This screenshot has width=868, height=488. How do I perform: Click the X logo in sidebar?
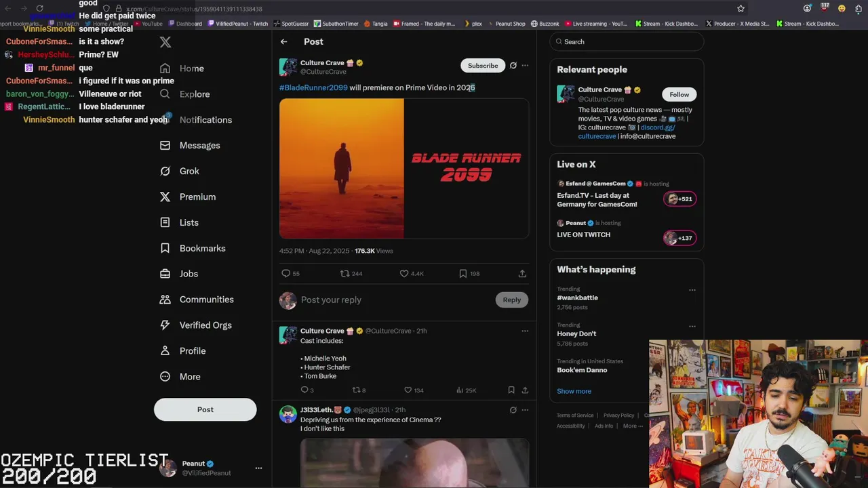165,42
